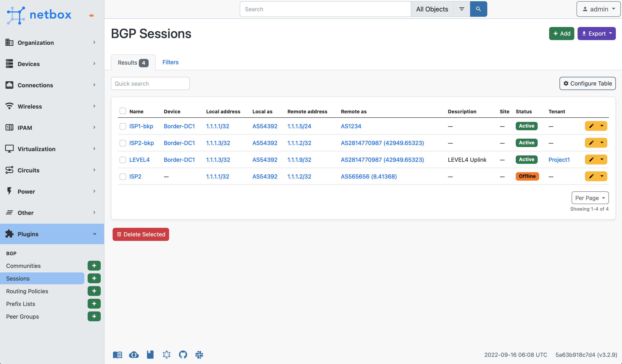Add a new Community with plus button
The width and height of the screenshot is (622, 364).
94,266
